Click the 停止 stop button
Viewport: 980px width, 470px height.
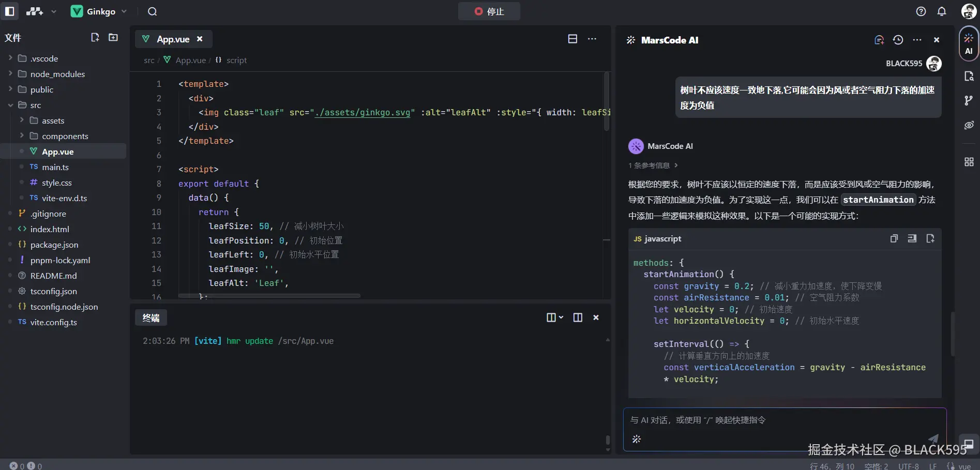[489, 11]
